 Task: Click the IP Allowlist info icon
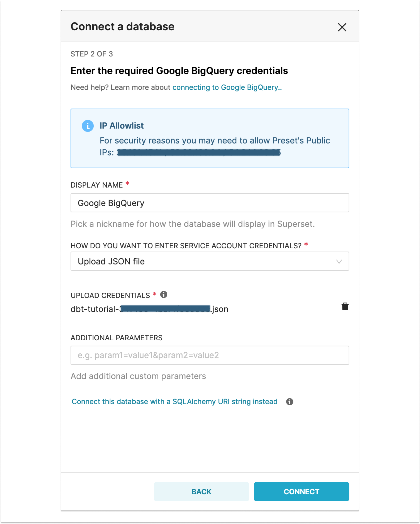88,126
